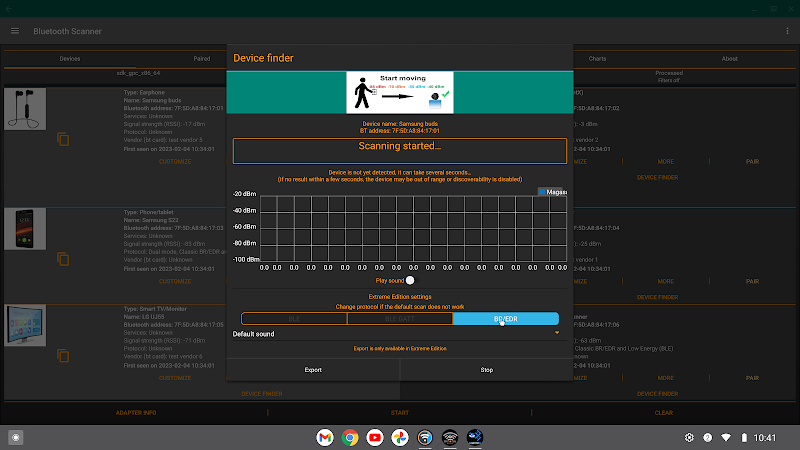Click MORE for device ending 17:02

[665, 162]
